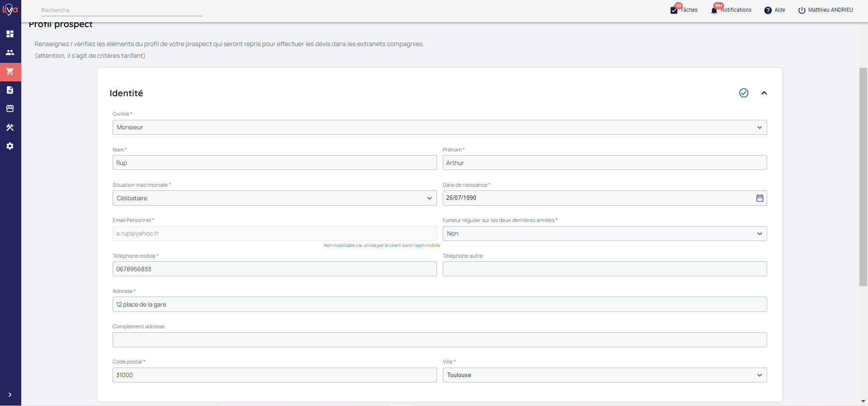The height and width of the screenshot is (406, 868).
Task: Open the Situation matrimoniale dropdown
Action: pyautogui.click(x=274, y=198)
